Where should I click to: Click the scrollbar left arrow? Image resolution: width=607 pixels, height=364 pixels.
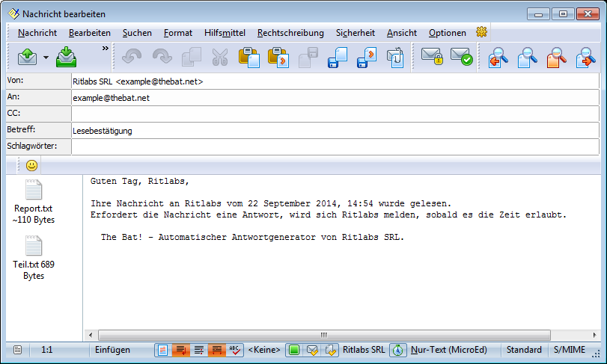[x=91, y=335]
